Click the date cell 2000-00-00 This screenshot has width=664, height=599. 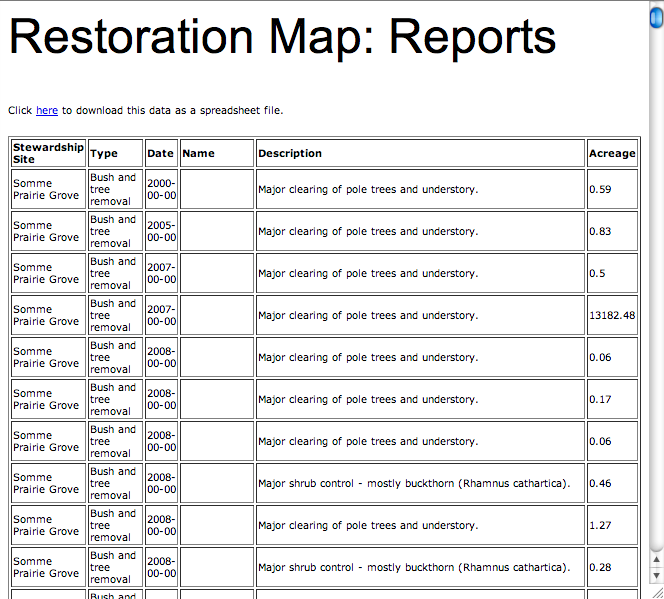pyautogui.click(x=161, y=189)
